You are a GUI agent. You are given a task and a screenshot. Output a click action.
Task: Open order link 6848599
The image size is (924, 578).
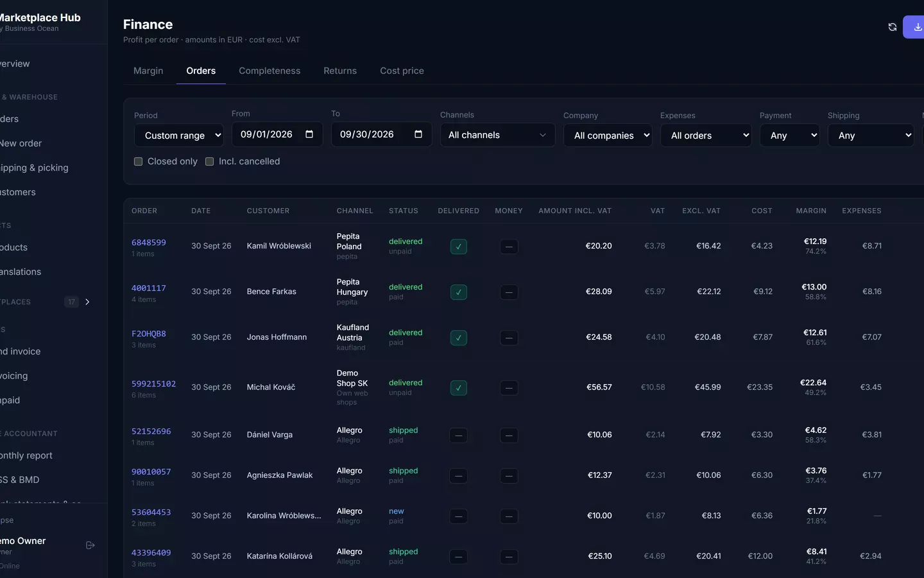tap(149, 242)
